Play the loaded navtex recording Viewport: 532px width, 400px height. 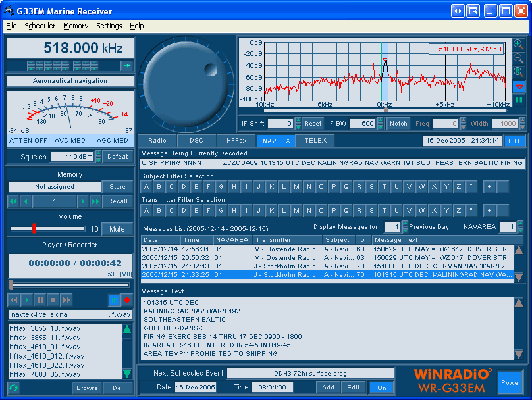26,300
